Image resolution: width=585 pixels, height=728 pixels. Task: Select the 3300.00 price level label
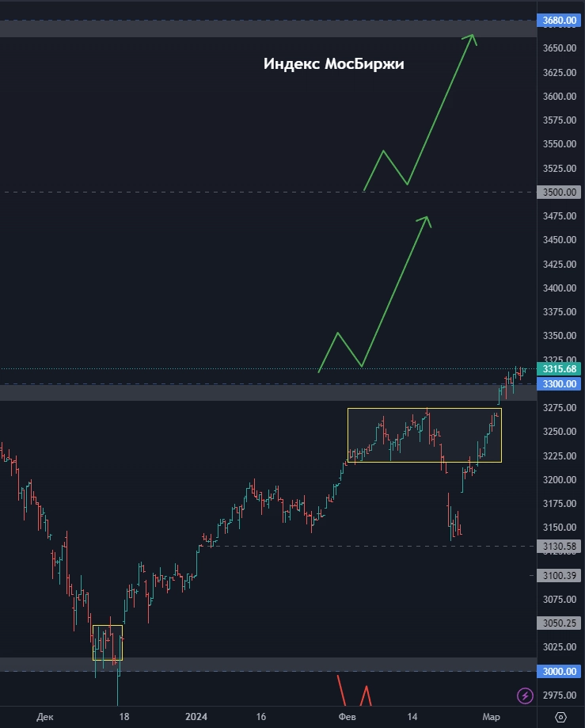559,384
